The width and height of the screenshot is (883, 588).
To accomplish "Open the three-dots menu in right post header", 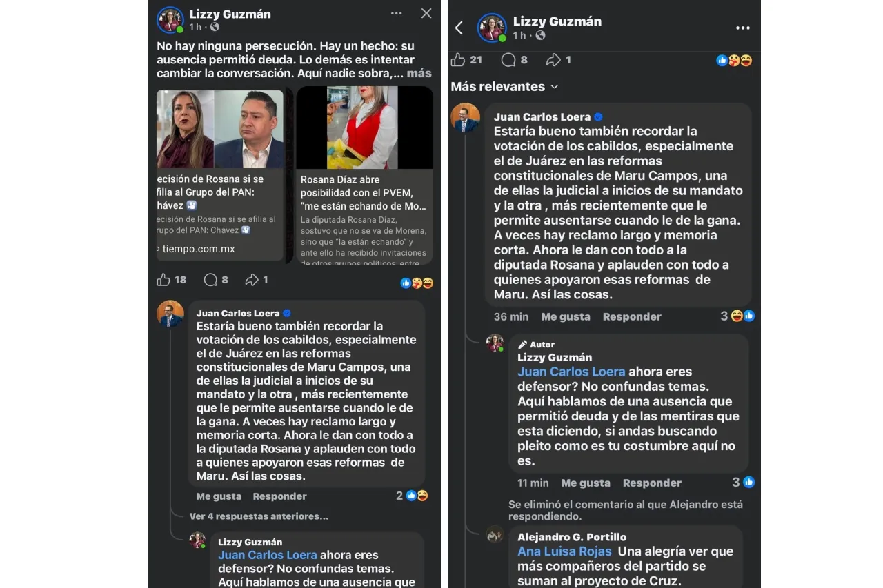I will click(x=742, y=28).
